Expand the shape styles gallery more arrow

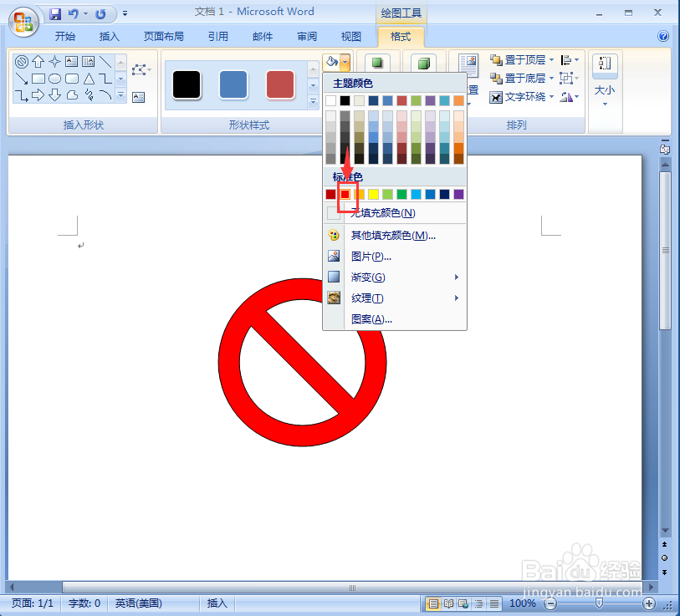(313, 102)
